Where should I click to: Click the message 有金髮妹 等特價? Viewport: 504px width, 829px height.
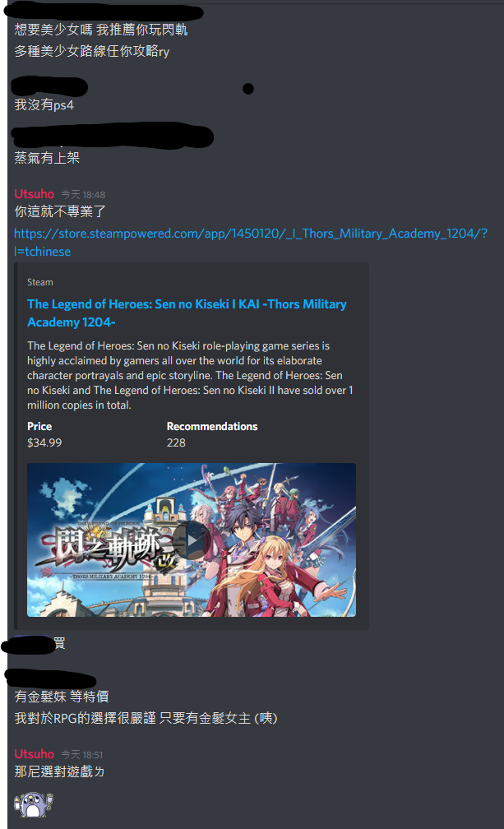tap(62, 697)
